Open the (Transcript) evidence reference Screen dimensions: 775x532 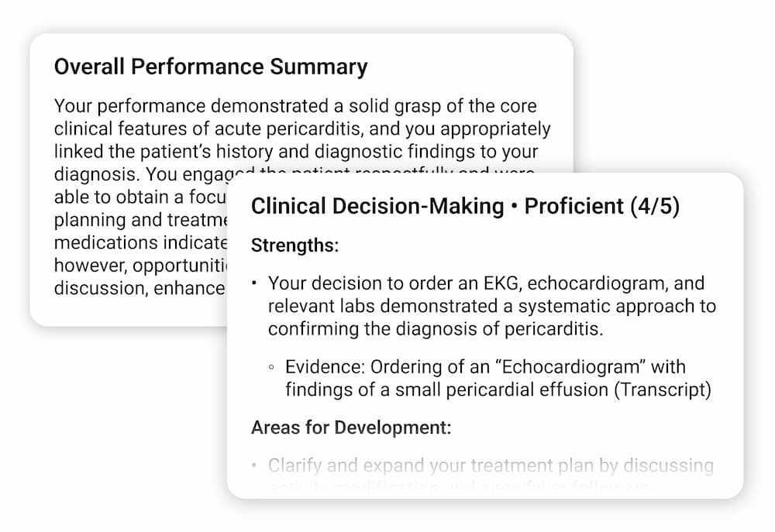(663, 390)
